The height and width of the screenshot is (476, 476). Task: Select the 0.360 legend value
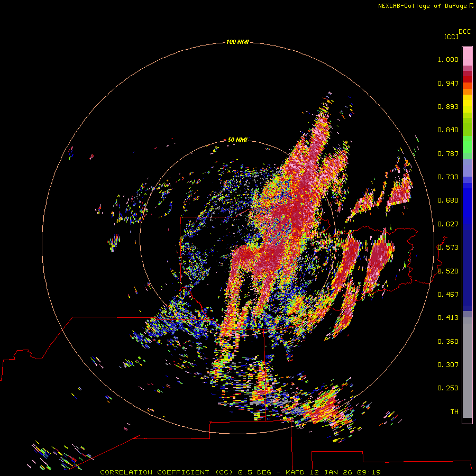click(x=448, y=342)
